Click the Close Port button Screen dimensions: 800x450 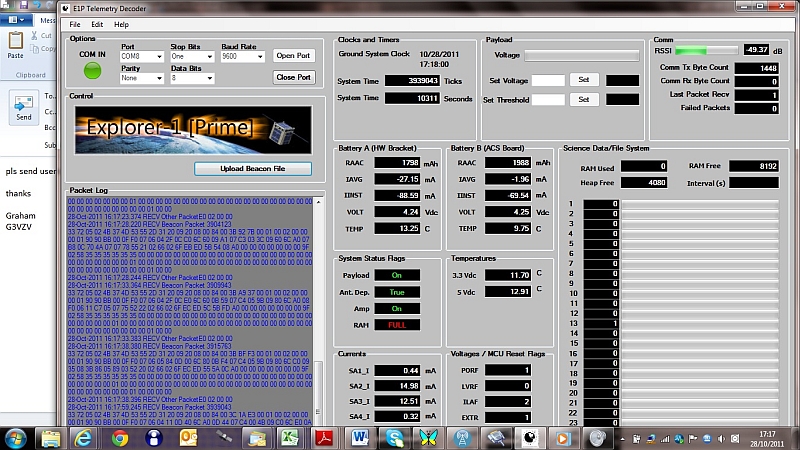pyautogui.click(x=293, y=77)
